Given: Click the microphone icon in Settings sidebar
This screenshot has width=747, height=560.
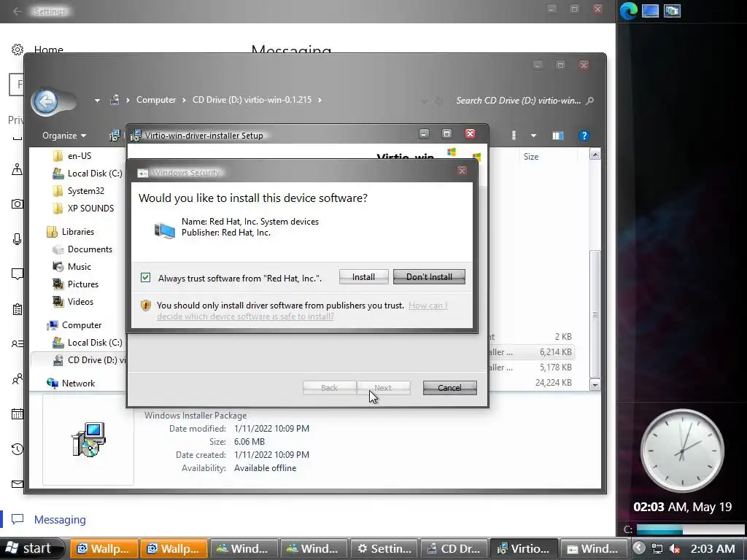Looking at the screenshot, I should 18,239.
